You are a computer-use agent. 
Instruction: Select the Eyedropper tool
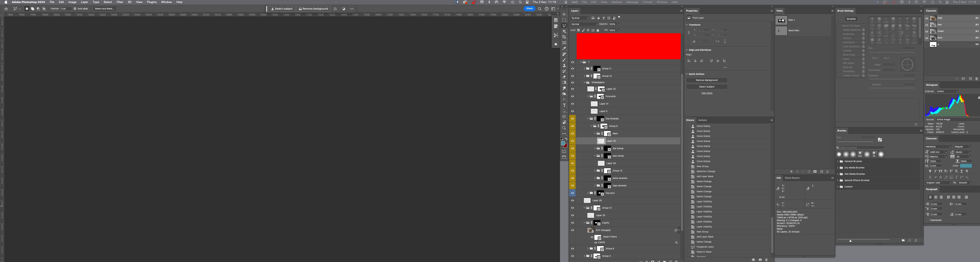[x=565, y=48]
